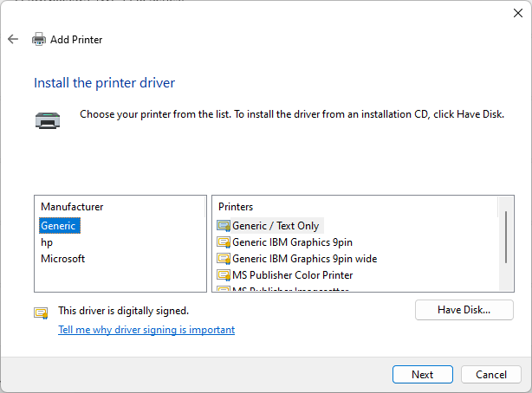The image size is (532, 393).
Task: Click the Next button
Action: [x=423, y=375]
